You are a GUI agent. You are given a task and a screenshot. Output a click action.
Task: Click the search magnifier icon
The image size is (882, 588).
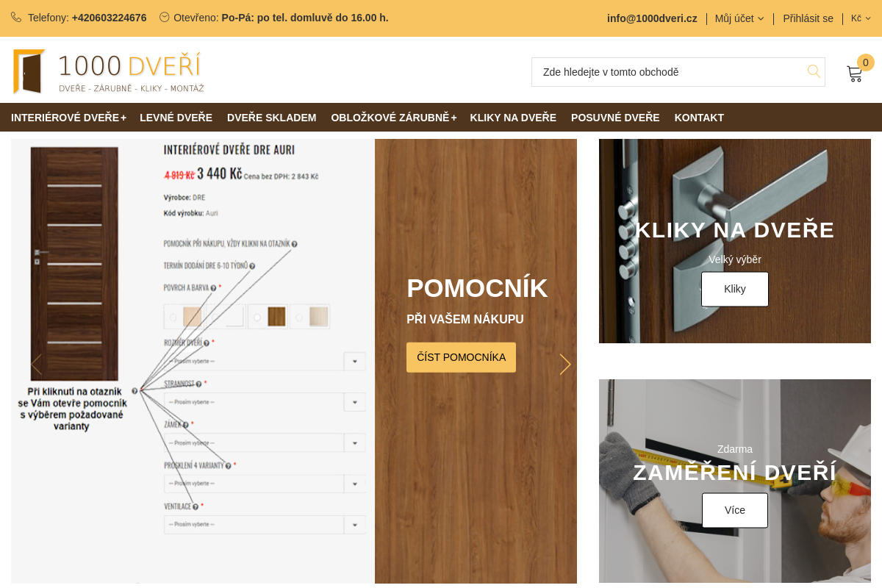pyautogui.click(x=814, y=71)
